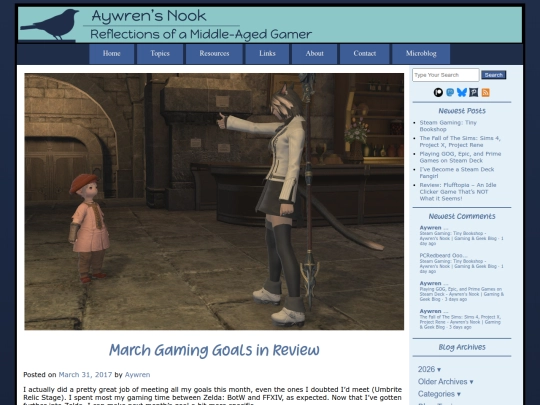
Task: Open the Contact menu item
Action: [x=365, y=54]
